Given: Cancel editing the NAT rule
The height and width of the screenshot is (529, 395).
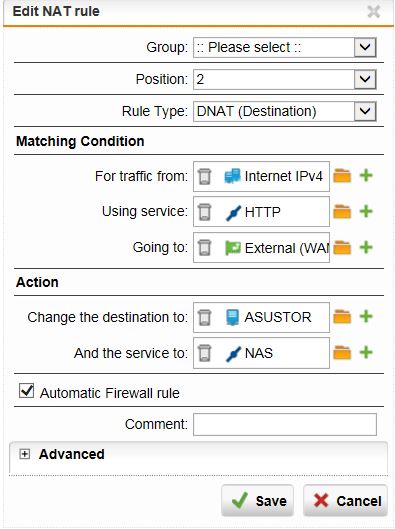Looking at the screenshot, I should click(x=345, y=501).
